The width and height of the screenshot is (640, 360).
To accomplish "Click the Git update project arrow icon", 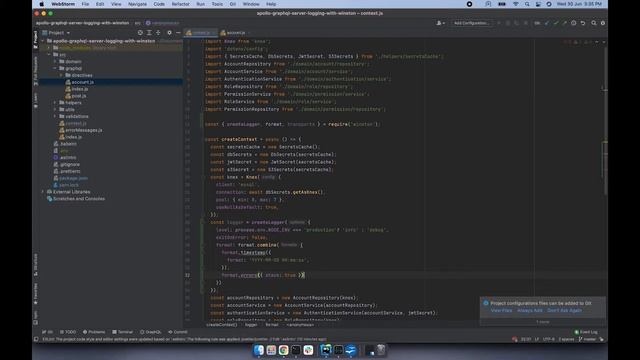I will coord(547,23).
